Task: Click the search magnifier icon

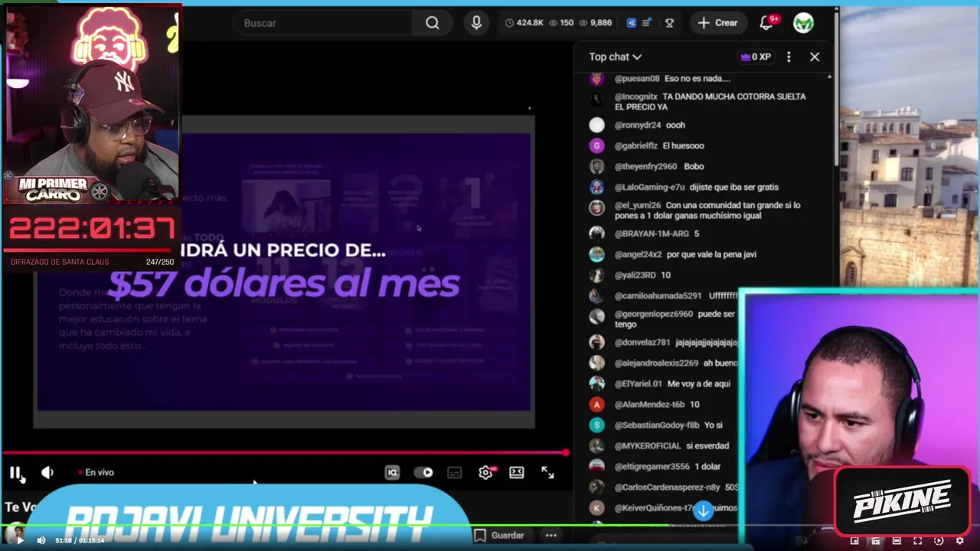Action: pyautogui.click(x=433, y=23)
